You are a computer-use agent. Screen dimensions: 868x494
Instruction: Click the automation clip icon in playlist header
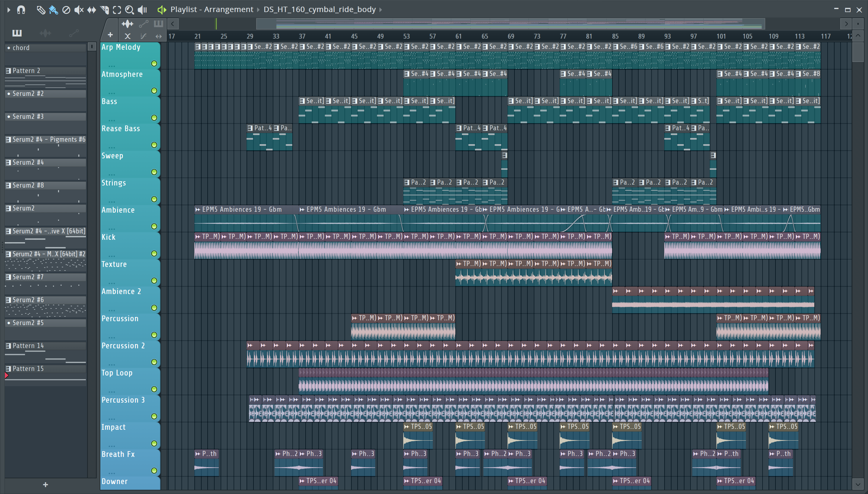143,24
